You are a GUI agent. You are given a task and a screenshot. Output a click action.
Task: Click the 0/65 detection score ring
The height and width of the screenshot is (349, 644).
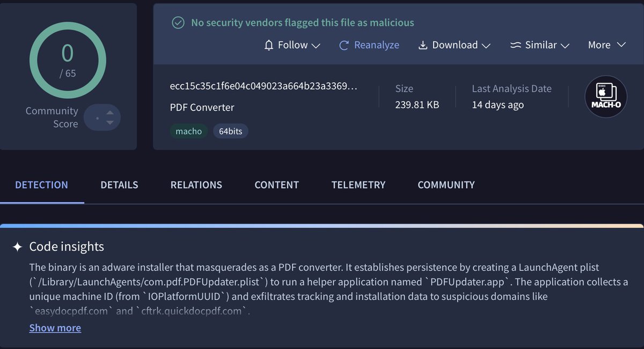67,61
